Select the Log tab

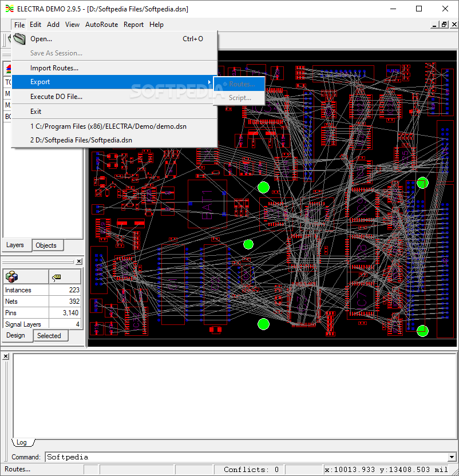(x=22, y=442)
